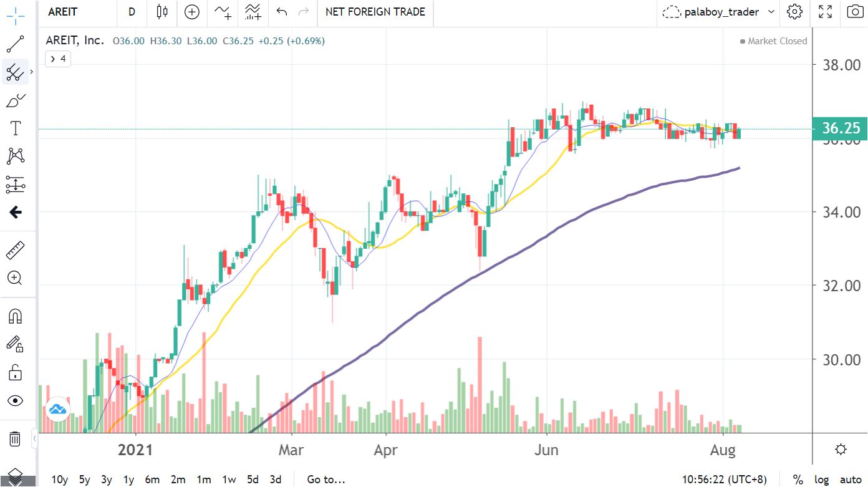This screenshot has height=487, width=868.
Task: Click the Go to... date field
Action: pyautogui.click(x=325, y=480)
